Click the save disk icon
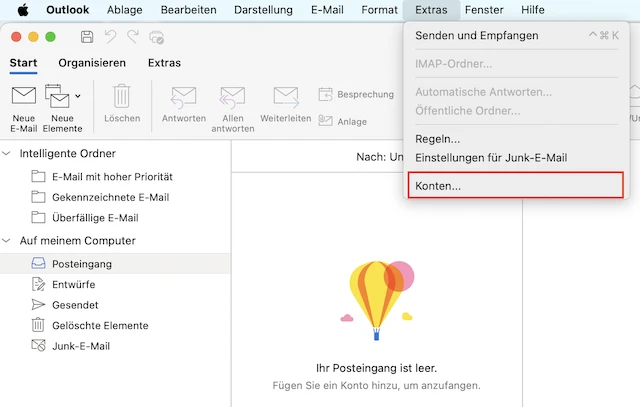 87,37
